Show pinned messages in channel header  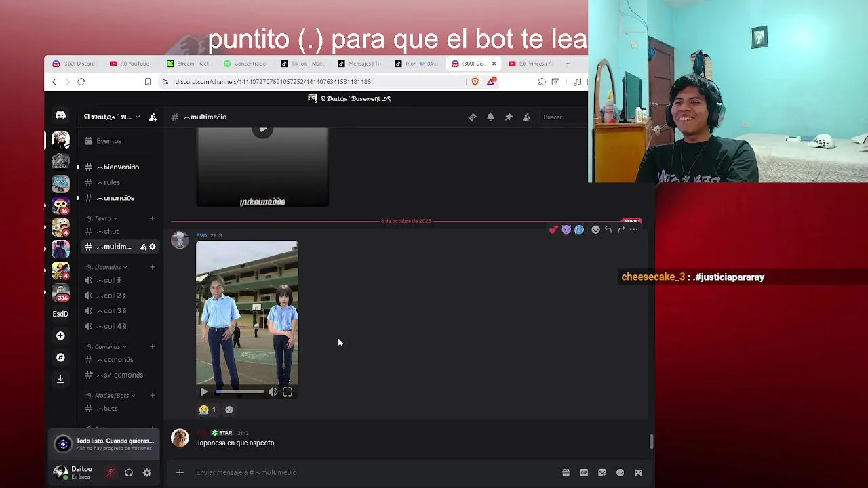click(509, 117)
